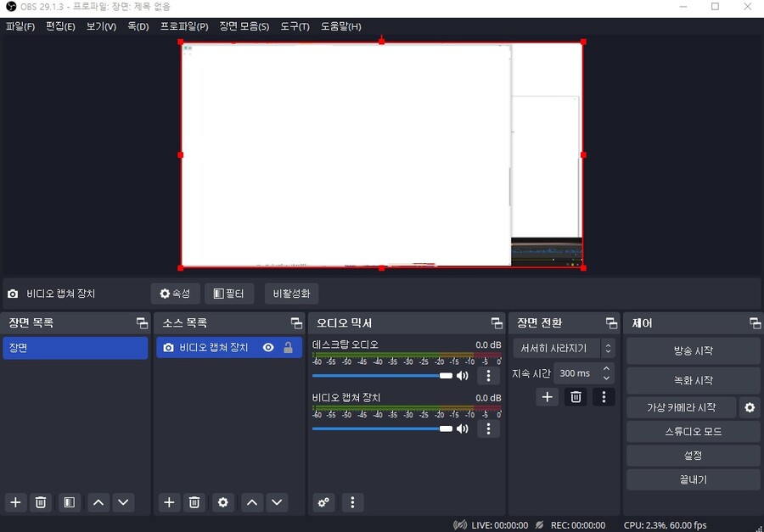Open virtual camera settings gear
The width and height of the screenshot is (764, 532).
(x=750, y=407)
